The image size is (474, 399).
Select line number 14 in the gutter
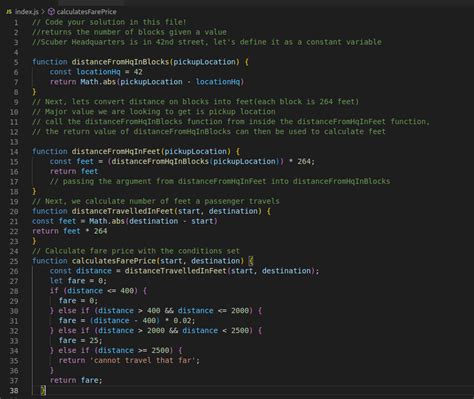pyautogui.click(x=14, y=152)
